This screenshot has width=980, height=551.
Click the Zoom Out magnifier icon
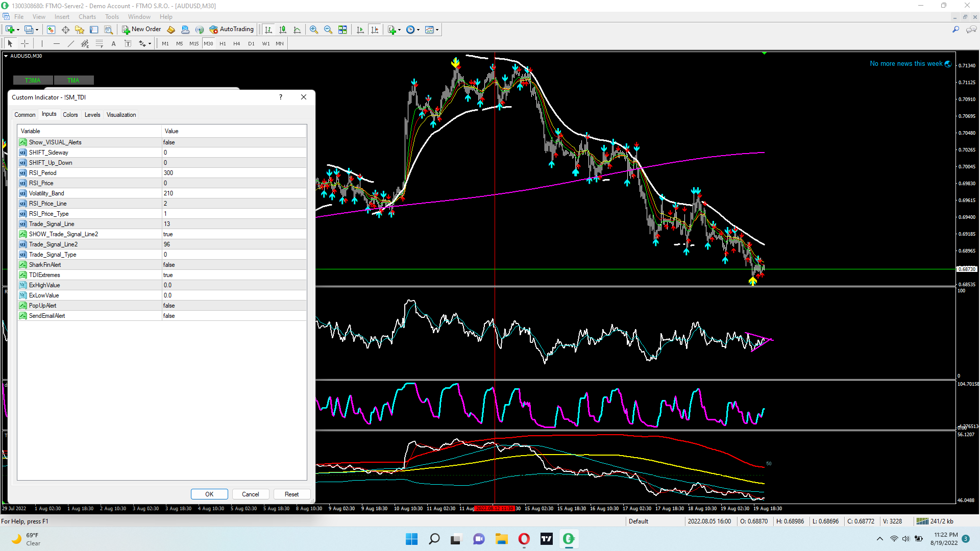[328, 30]
